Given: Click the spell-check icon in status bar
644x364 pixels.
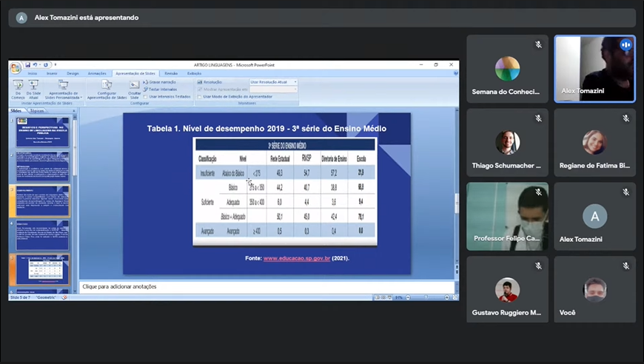Looking at the screenshot, I should [64, 297].
